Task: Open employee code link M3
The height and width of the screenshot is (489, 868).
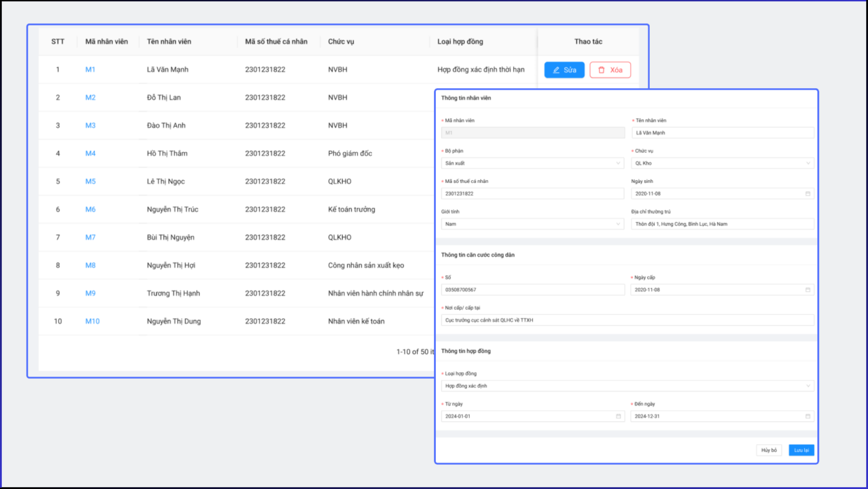Action: pyautogui.click(x=91, y=125)
